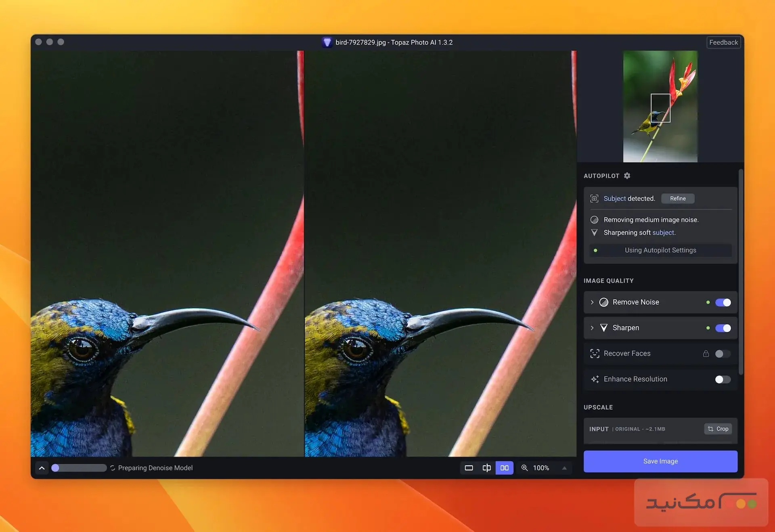Click the Recover Faces face icon

pyautogui.click(x=594, y=354)
